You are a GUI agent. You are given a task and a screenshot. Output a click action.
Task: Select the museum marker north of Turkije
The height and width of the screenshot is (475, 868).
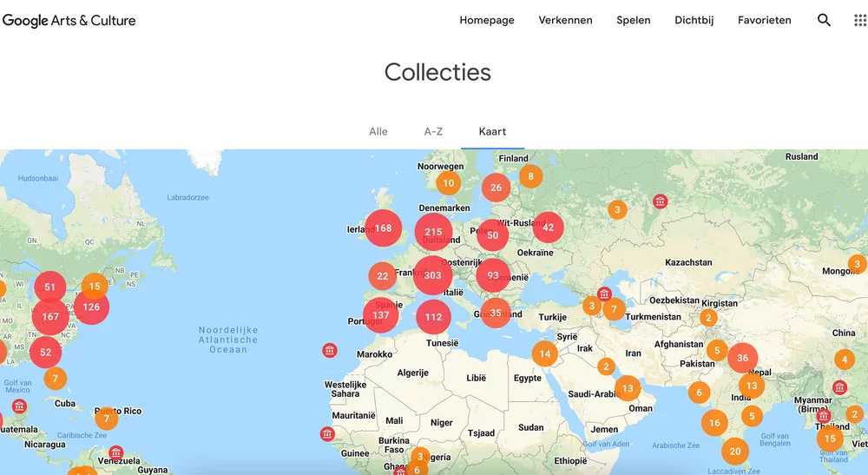(x=605, y=294)
